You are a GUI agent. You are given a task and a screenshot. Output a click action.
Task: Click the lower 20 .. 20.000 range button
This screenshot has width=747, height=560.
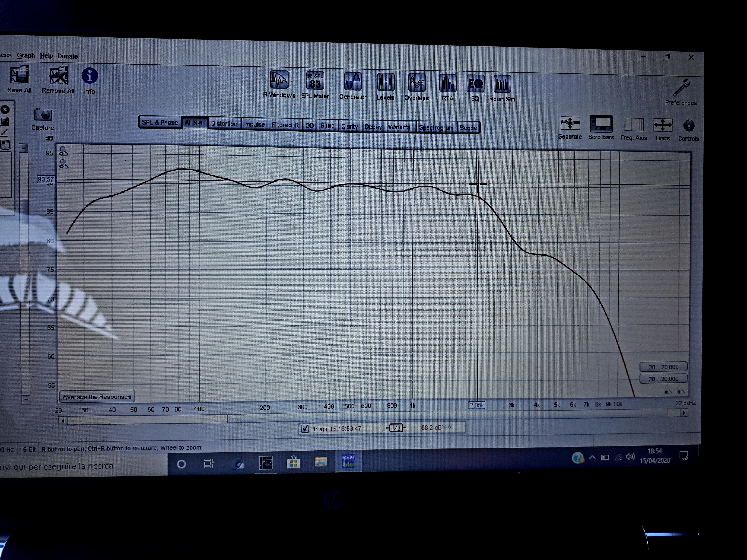(664, 379)
